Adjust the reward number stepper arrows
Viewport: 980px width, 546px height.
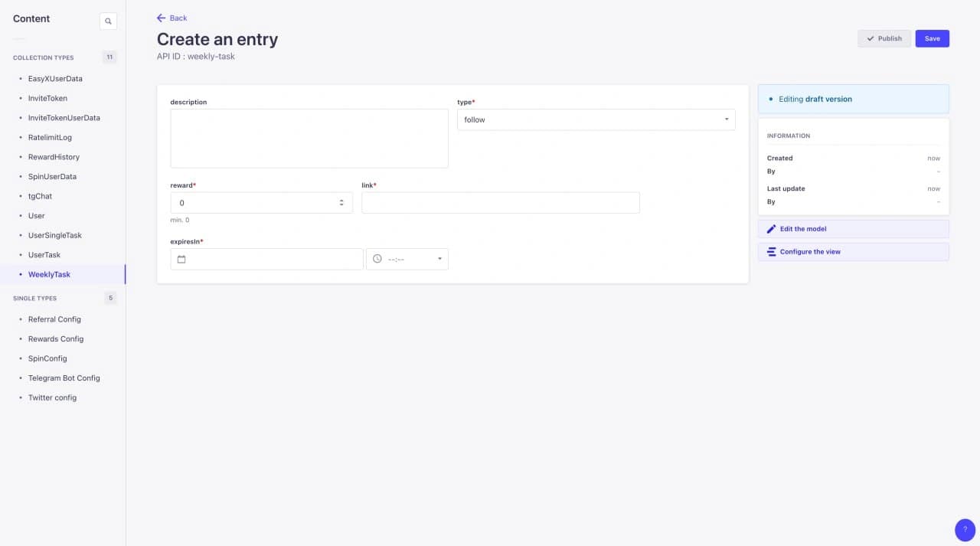[341, 203]
